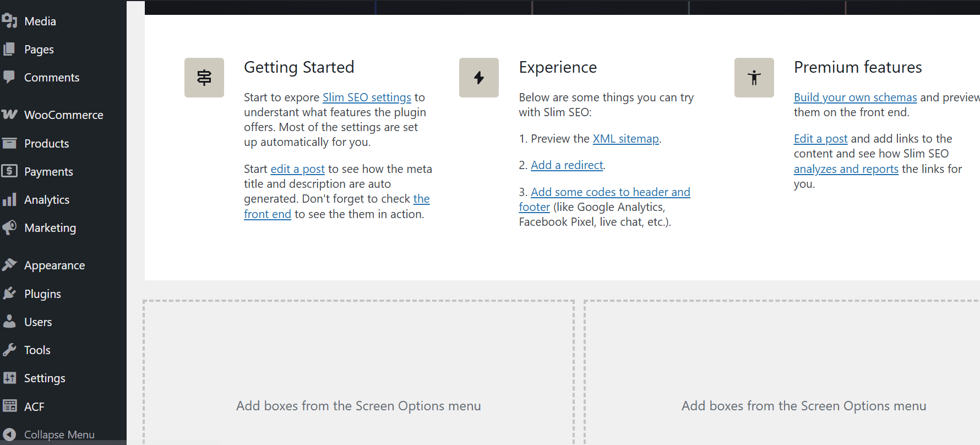The width and height of the screenshot is (980, 445).
Task: Click the Tools wrench icon
Action: 9,350
